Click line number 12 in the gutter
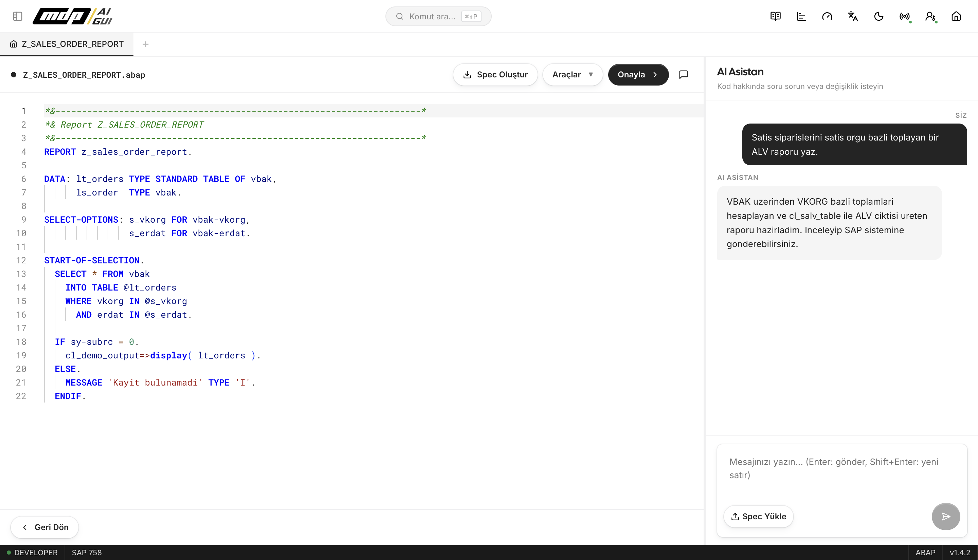The image size is (978, 560). click(x=21, y=260)
